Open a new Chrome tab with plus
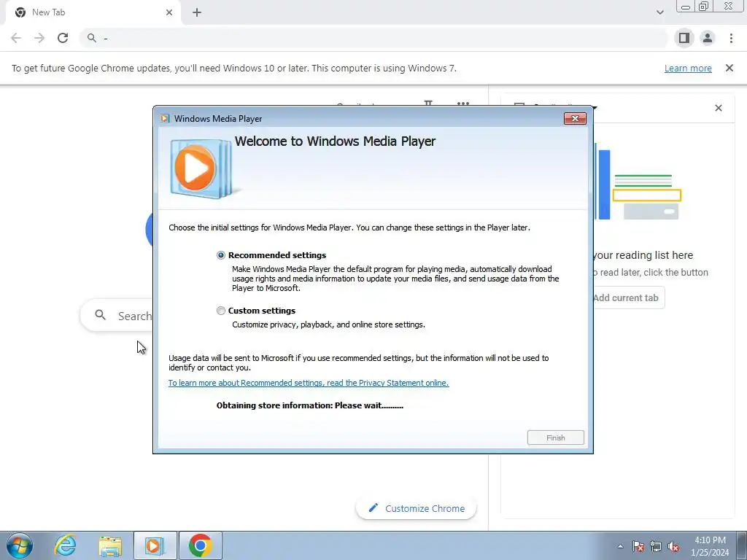The image size is (747, 560). 197,12
